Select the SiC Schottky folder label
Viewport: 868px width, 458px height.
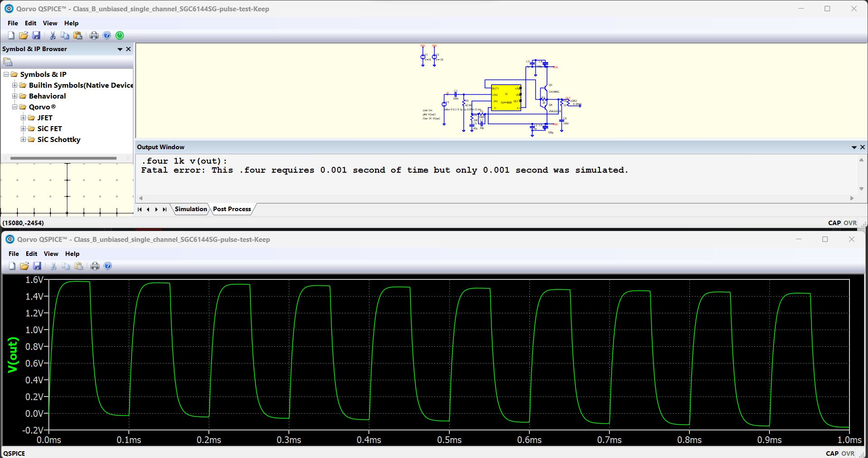pyautogui.click(x=59, y=139)
